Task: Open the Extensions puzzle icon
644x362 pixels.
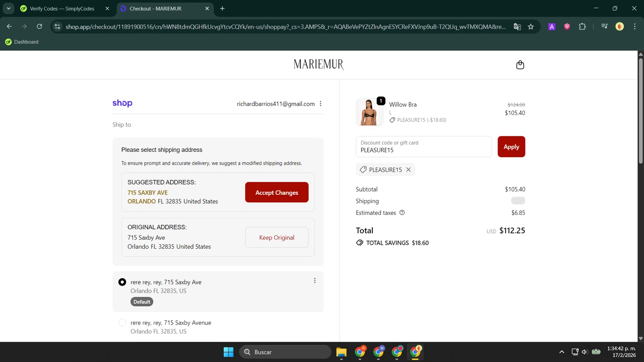Action: (582, 27)
